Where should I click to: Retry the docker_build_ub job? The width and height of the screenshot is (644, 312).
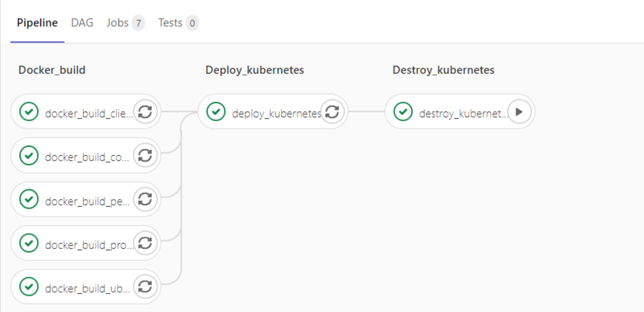pos(145,286)
